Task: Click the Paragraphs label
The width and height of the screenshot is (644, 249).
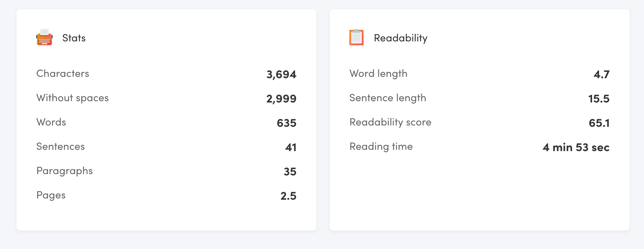Action: (x=65, y=171)
